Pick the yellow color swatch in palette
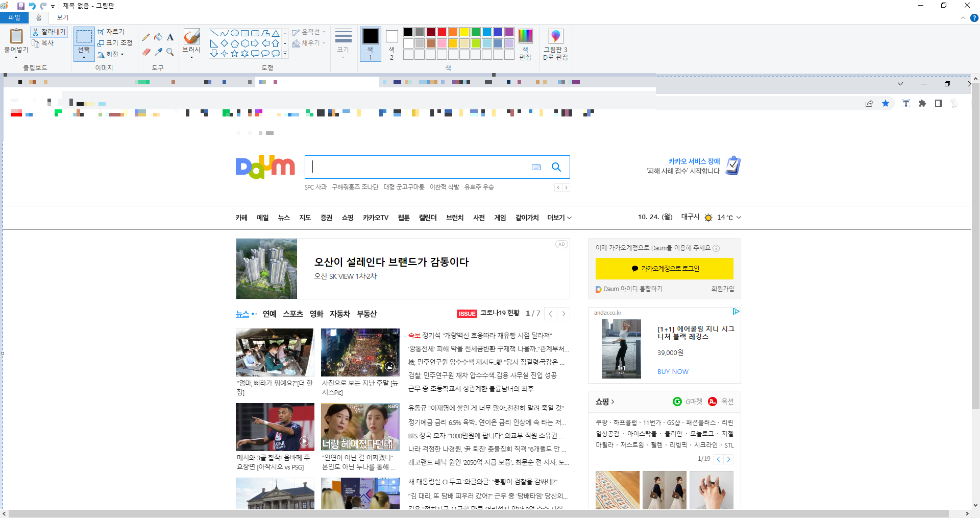This screenshot has width=980, height=518. pyautogui.click(x=464, y=32)
